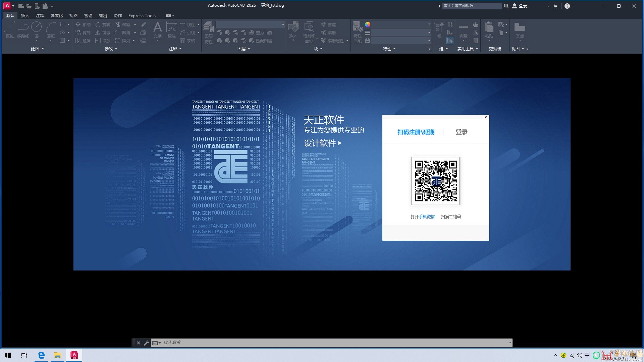The image size is (644, 362).
Task: Expand the 注释 (Annotation) panel
Action: tap(175, 49)
